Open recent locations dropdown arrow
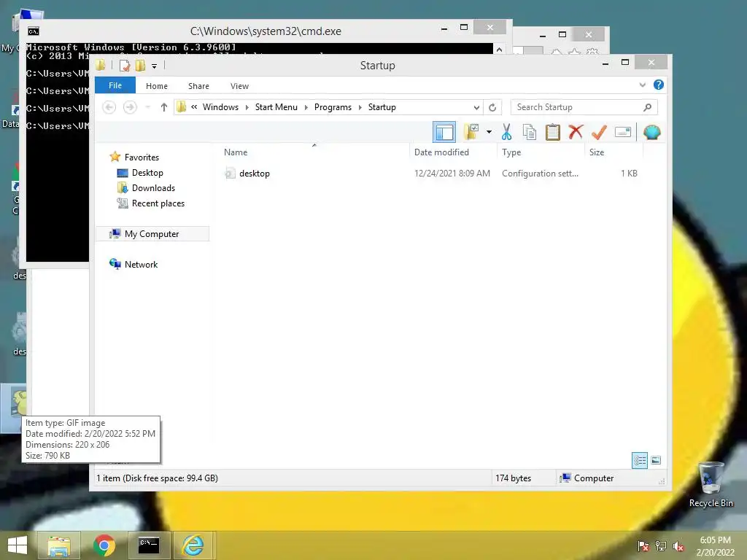The width and height of the screenshot is (747, 560). click(x=147, y=107)
